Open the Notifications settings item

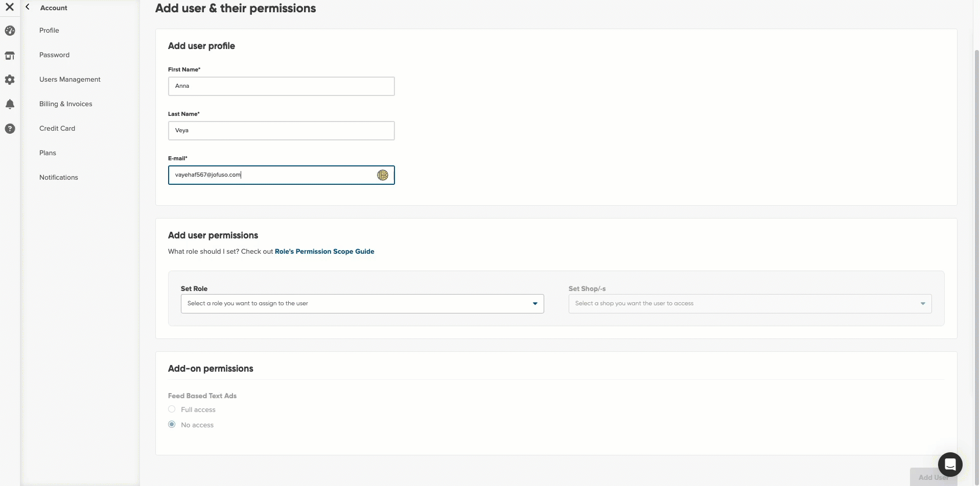coord(59,178)
